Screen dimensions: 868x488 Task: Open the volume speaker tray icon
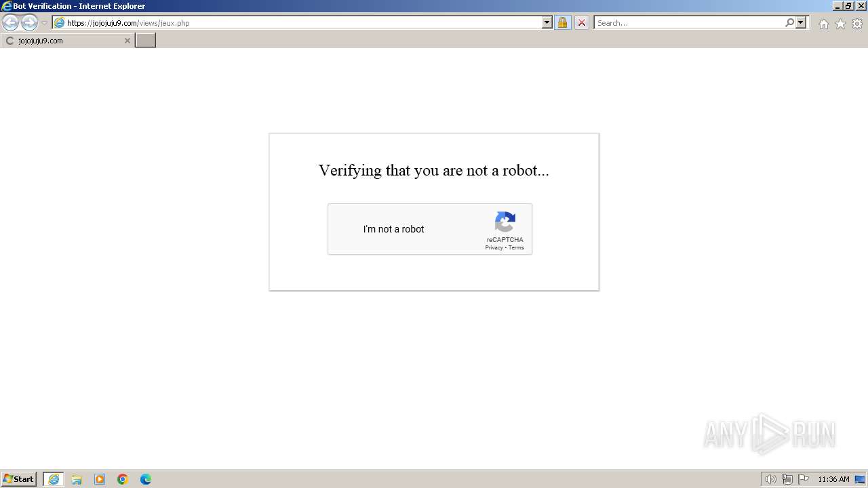click(x=770, y=479)
